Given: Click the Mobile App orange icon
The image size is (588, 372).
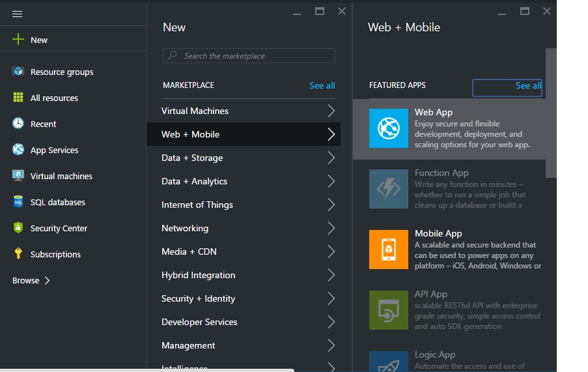Looking at the screenshot, I should click(x=389, y=250).
